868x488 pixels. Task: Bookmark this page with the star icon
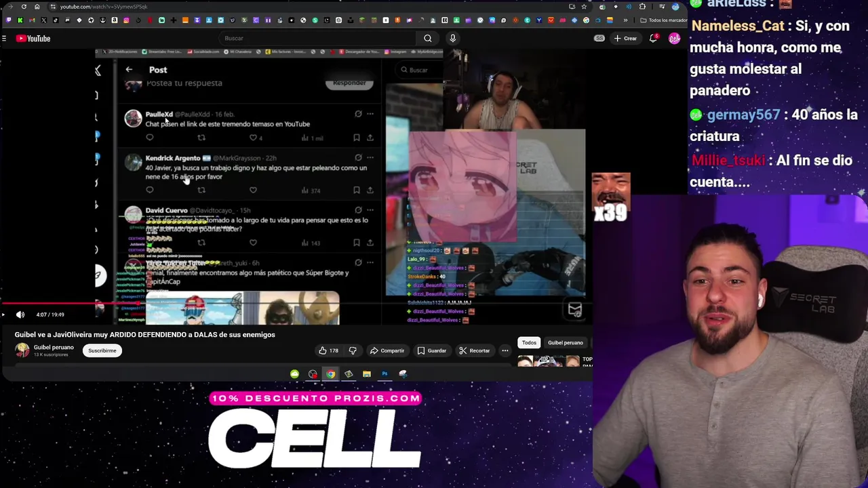[584, 7]
